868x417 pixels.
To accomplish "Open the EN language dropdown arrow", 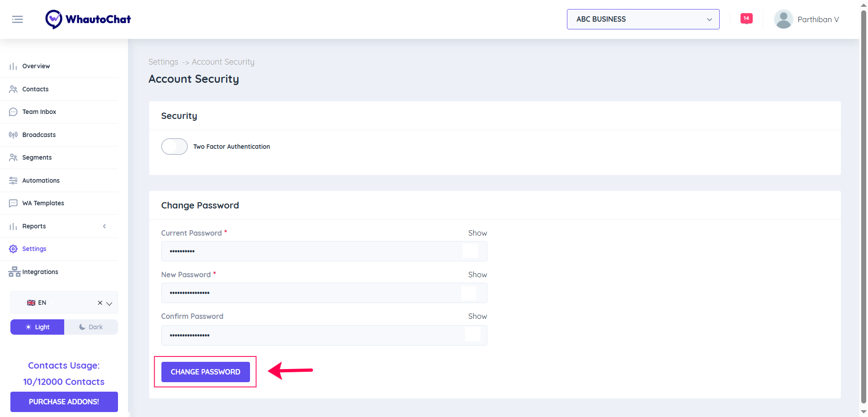I will 109,303.
